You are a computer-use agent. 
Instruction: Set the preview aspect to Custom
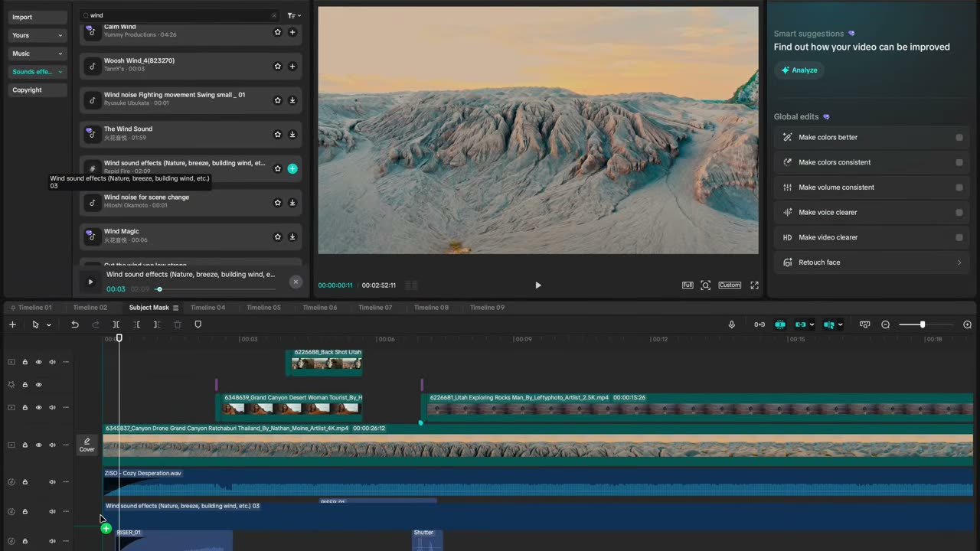pyautogui.click(x=730, y=285)
